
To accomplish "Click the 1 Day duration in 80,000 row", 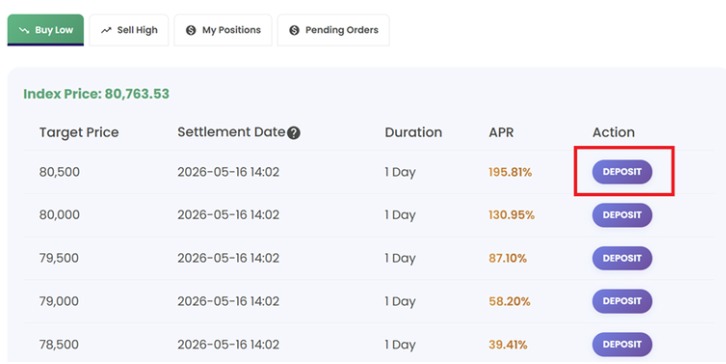I will click(400, 215).
